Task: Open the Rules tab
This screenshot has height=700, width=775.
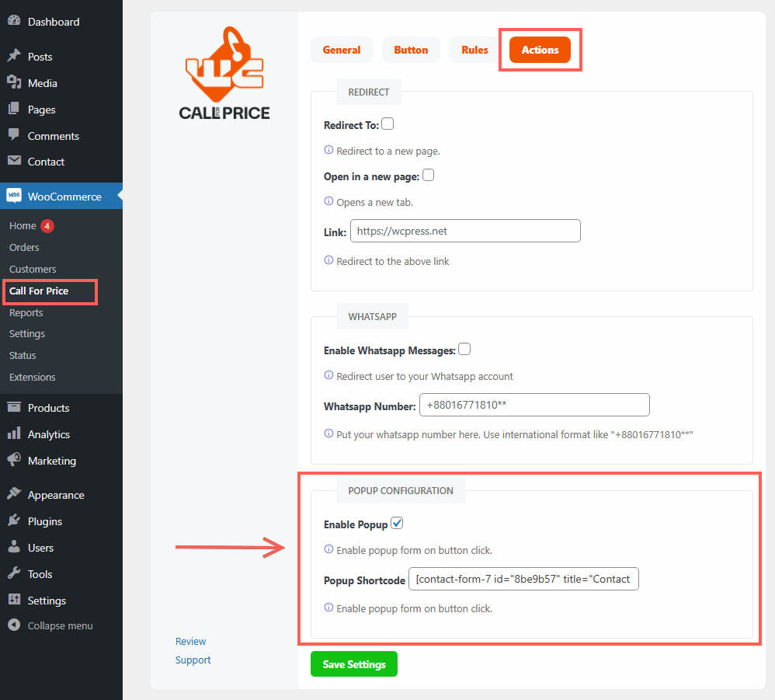Action: point(474,50)
